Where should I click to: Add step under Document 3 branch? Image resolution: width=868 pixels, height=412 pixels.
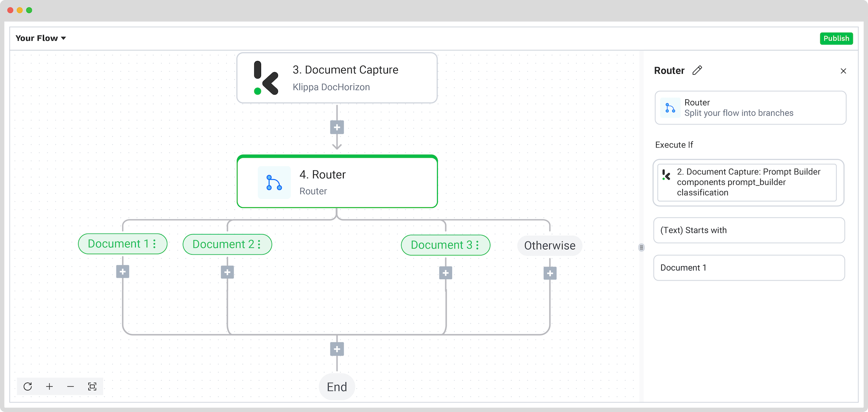click(x=446, y=273)
